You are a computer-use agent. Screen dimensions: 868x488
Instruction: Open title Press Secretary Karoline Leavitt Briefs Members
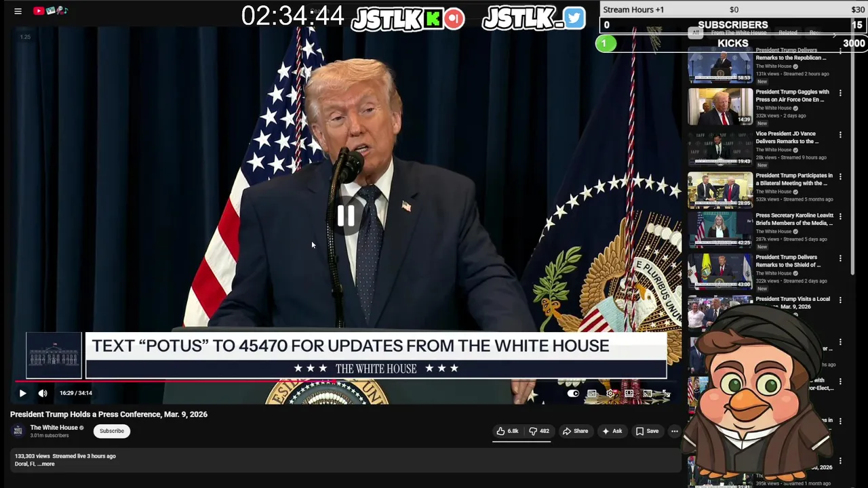[x=795, y=220]
